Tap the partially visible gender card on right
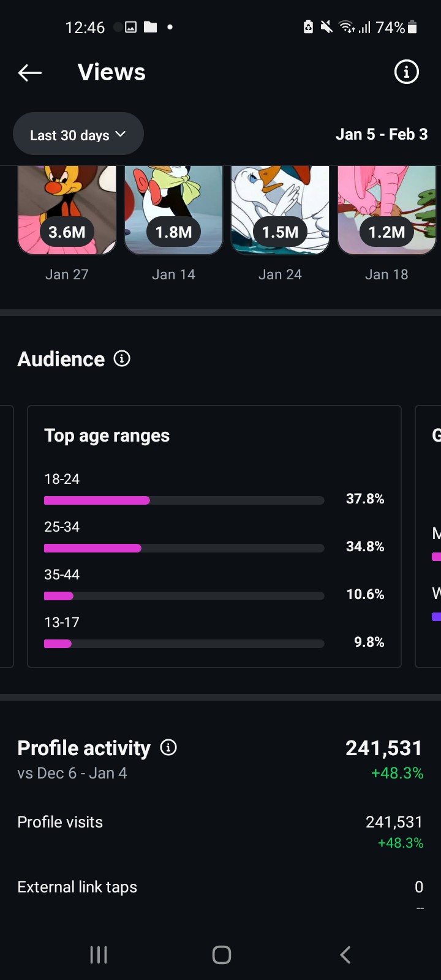The width and height of the screenshot is (441, 980). pyautogui.click(x=430, y=536)
